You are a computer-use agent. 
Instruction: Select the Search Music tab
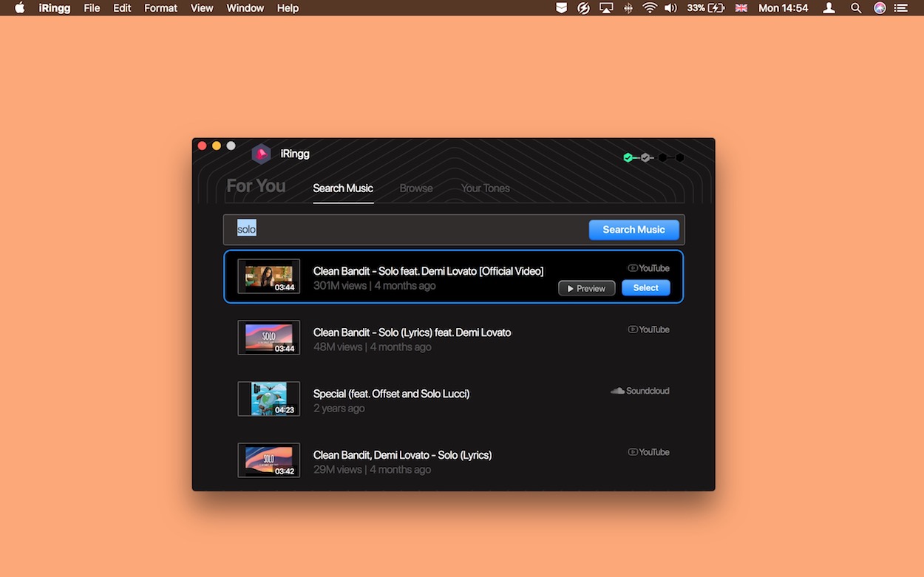[343, 188]
